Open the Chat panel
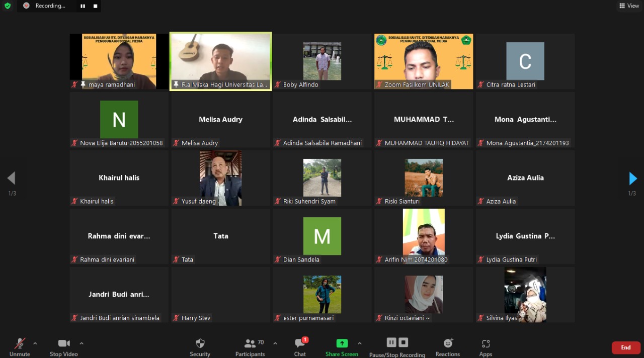Viewport: 644px width, 358px height. coord(300,347)
